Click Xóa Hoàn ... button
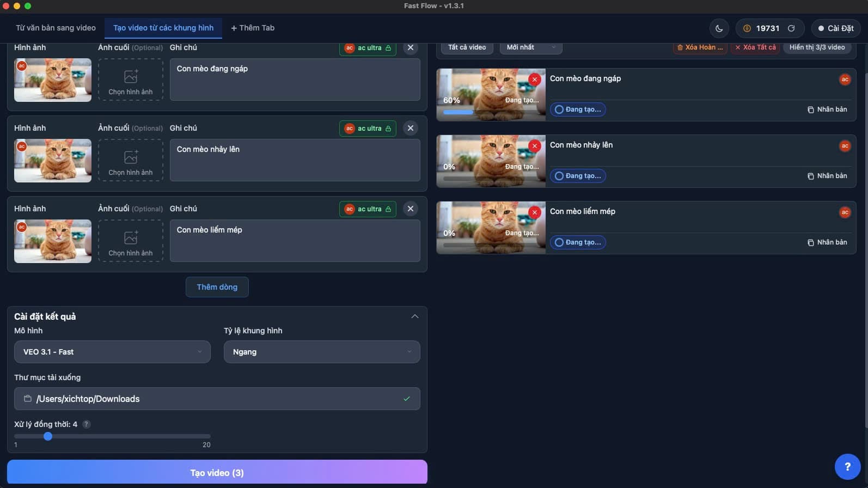 (700, 47)
